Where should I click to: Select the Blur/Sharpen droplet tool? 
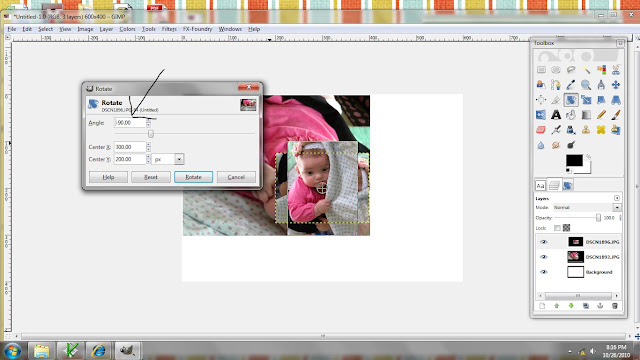(x=541, y=145)
